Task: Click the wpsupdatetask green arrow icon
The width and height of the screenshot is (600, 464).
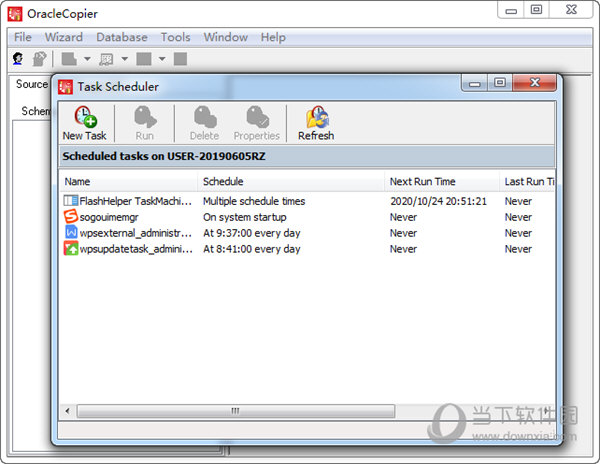Action: (71, 249)
